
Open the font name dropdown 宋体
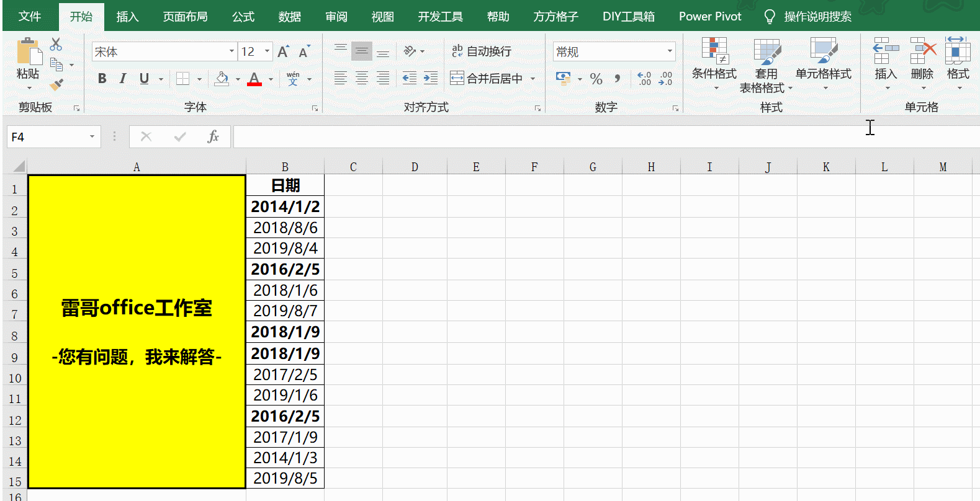pyautogui.click(x=232, y=51)
